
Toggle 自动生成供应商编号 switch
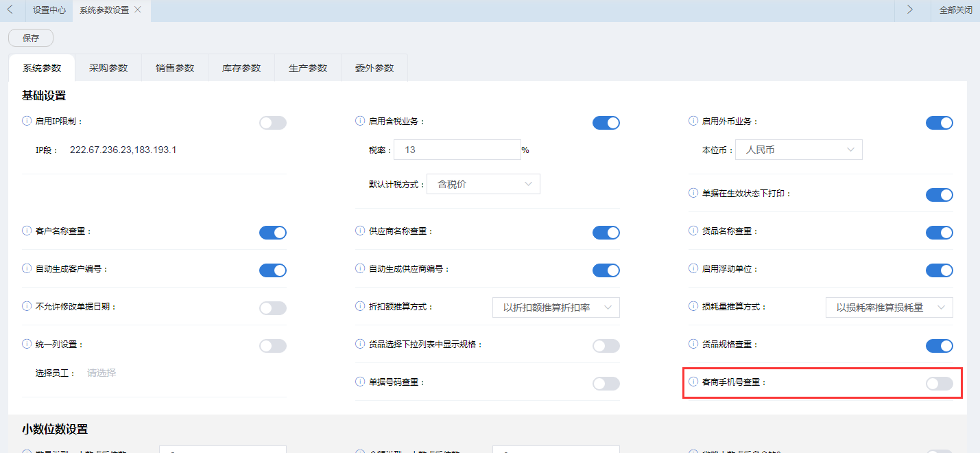[606, 270]
